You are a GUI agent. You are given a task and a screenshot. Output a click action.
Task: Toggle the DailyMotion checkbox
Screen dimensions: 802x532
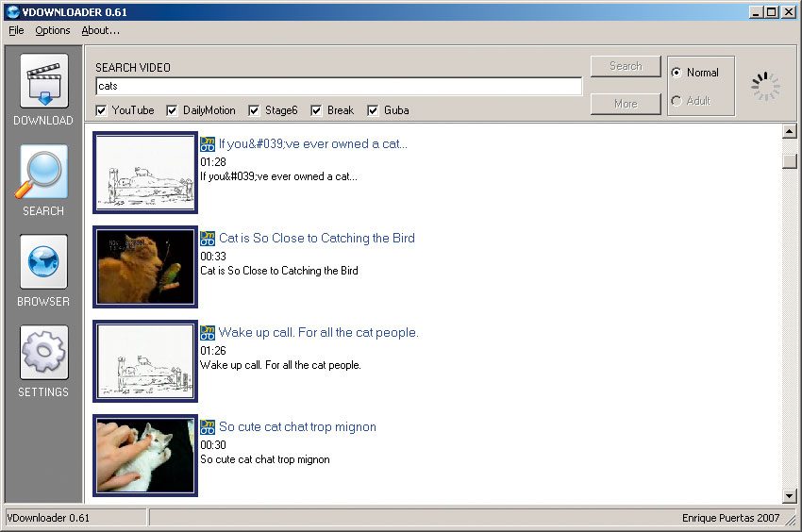coord(172,110)
